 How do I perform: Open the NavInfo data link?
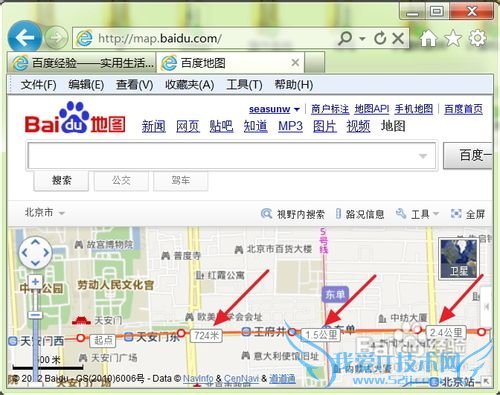[x=198, y=378]
